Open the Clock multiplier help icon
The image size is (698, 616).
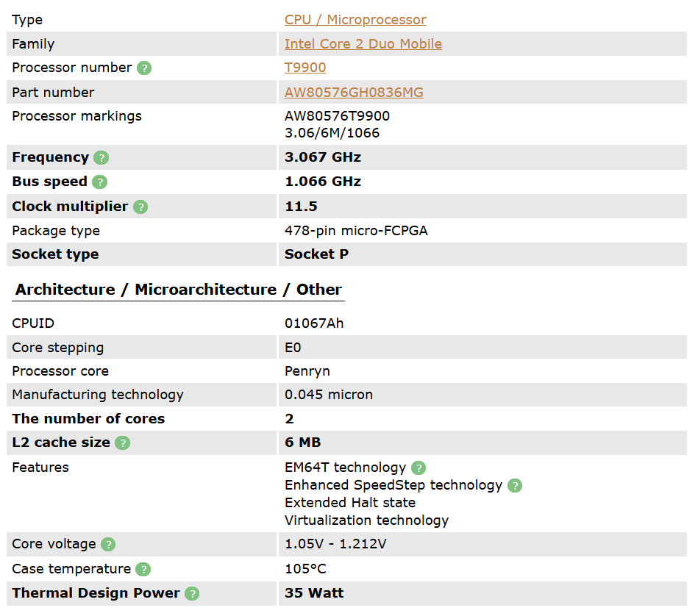coord(140,207)
